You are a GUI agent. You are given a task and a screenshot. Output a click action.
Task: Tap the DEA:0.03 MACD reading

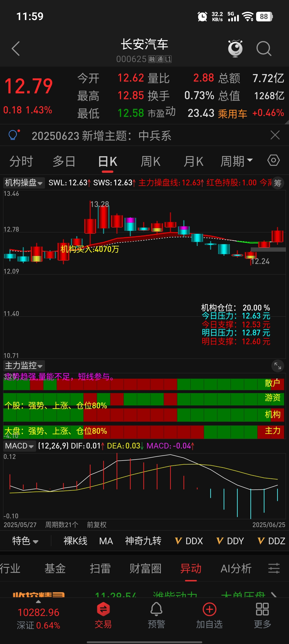[126, 446]
